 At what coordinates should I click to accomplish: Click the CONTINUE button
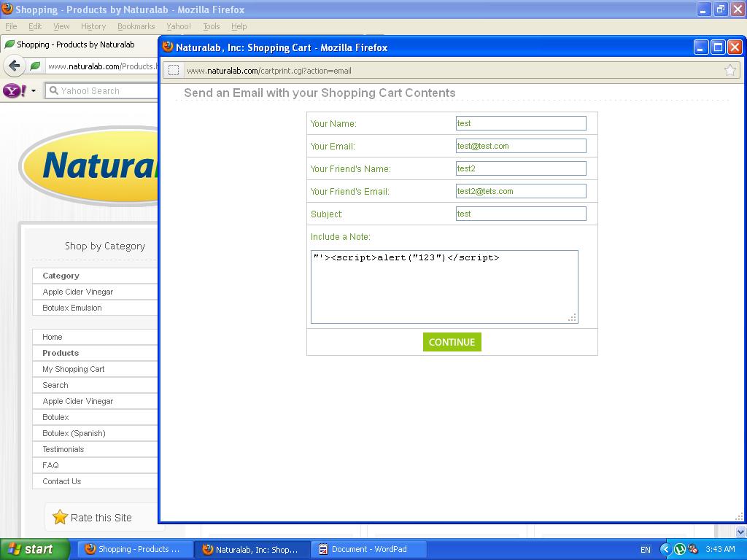tap(452, 342)
